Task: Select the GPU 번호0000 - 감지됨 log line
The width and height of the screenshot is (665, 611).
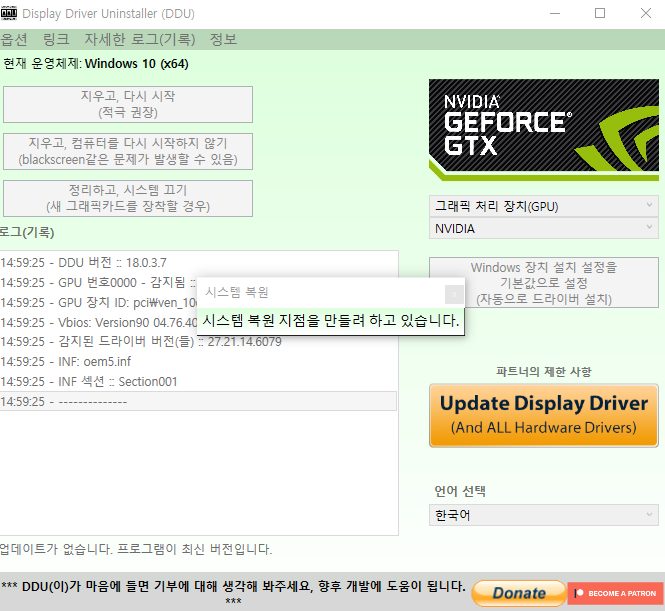Action: [98, 282]
